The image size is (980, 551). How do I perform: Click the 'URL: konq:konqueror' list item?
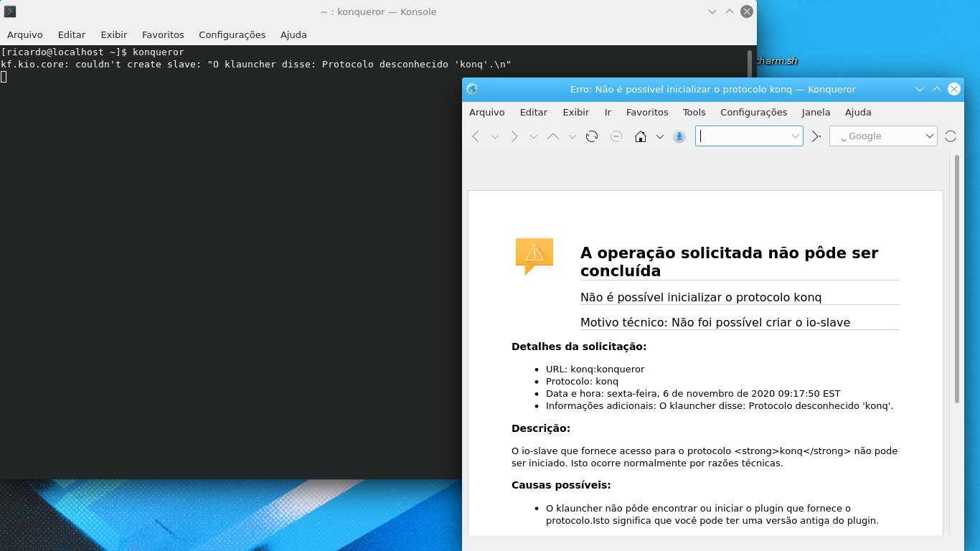click(595, 369)
